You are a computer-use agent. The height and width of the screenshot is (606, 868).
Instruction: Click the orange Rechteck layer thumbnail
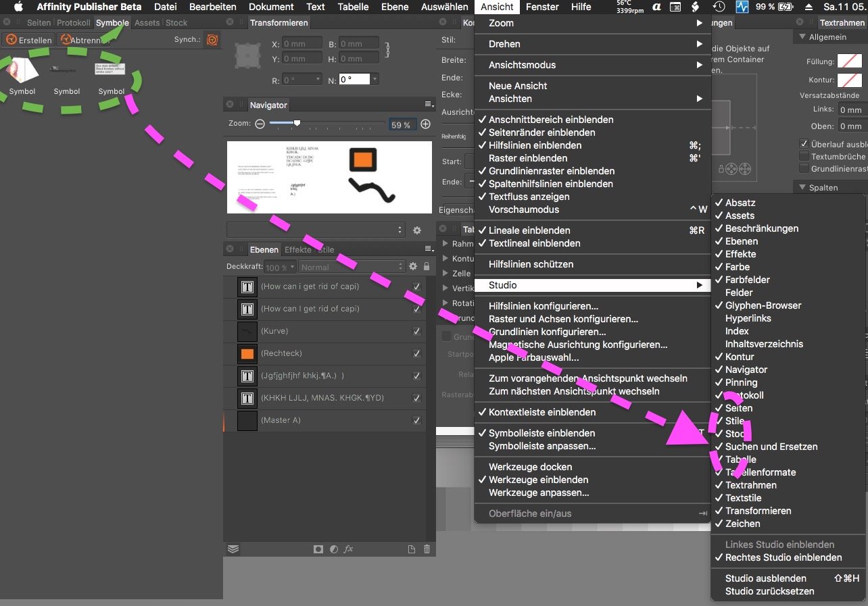(x=247, y=354)
